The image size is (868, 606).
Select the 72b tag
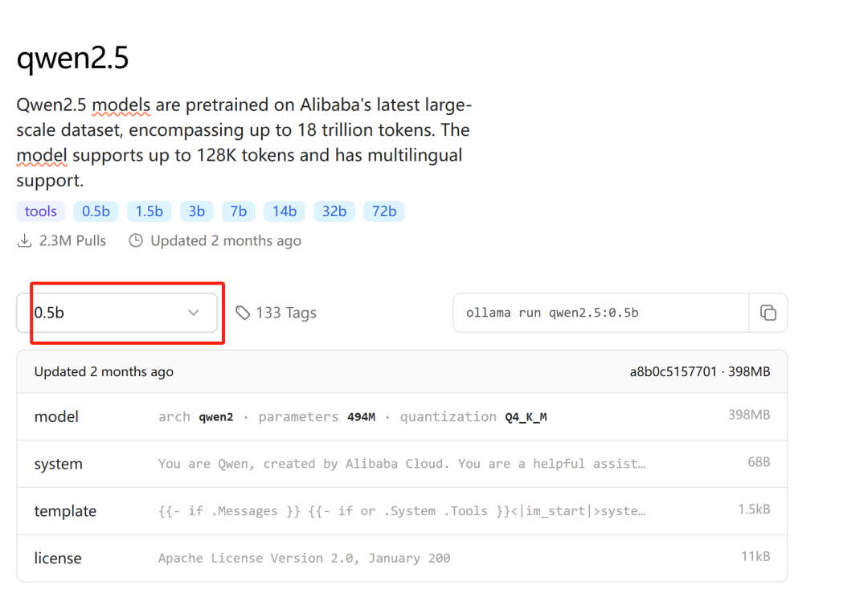tap(384, 211)
